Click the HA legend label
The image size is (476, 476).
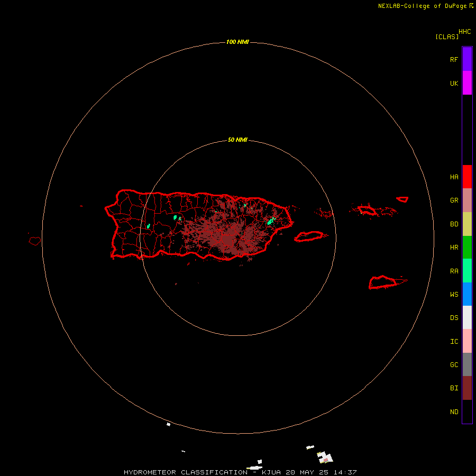pos(454,177)
